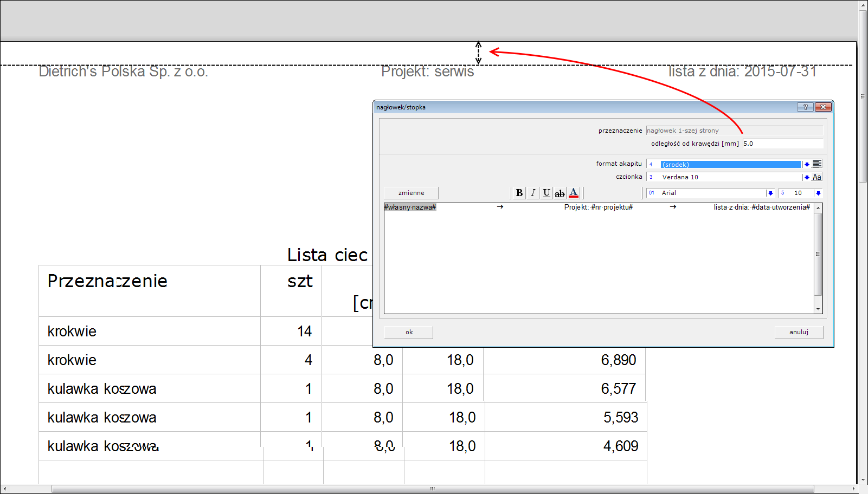Screen dimensions: 868x494
Task: Click the dialog help question mark button
Action: [x=805, y=107]
